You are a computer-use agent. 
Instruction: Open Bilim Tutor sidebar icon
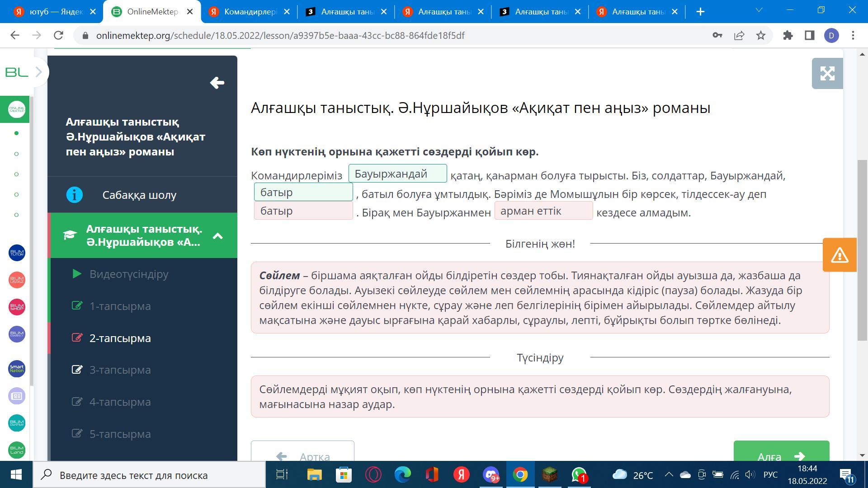click(x=17, y=253)
